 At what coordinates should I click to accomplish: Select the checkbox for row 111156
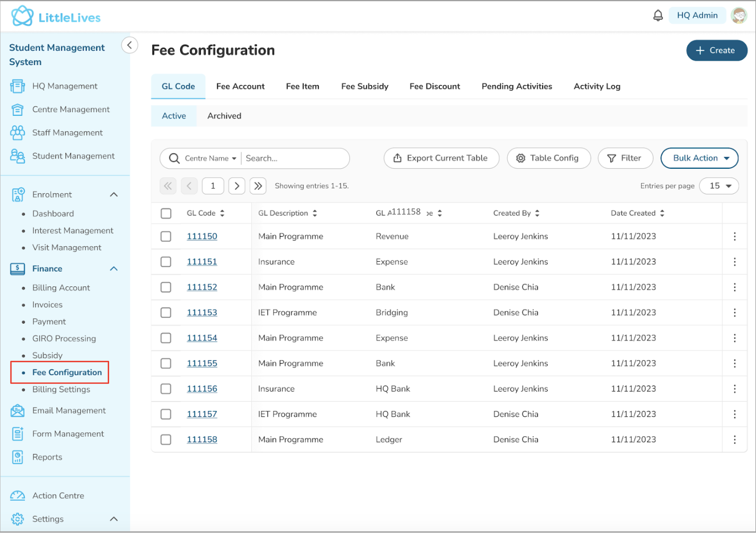point(166,389)
